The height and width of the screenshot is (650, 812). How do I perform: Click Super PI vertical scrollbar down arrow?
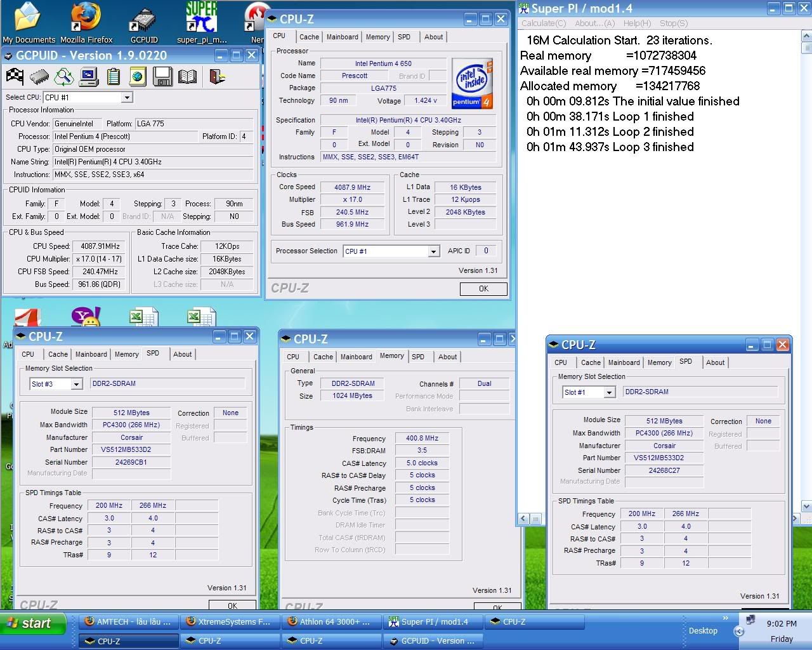click(806, 507)
